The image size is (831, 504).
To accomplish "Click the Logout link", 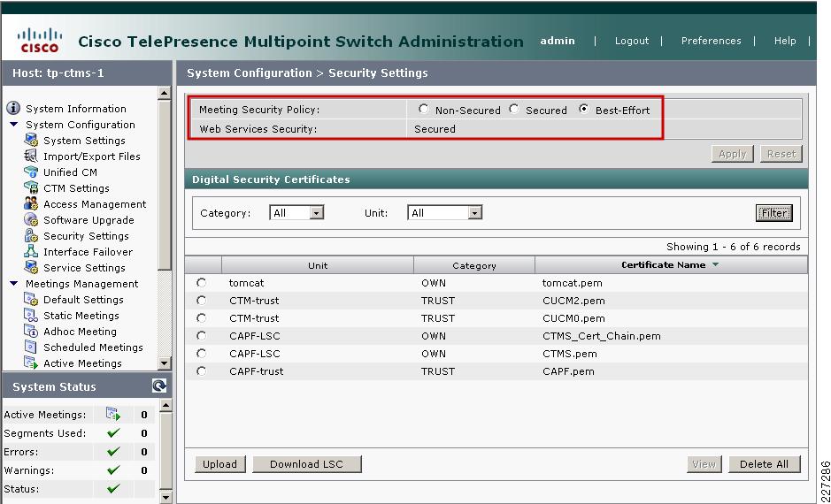I will point(632,41).
